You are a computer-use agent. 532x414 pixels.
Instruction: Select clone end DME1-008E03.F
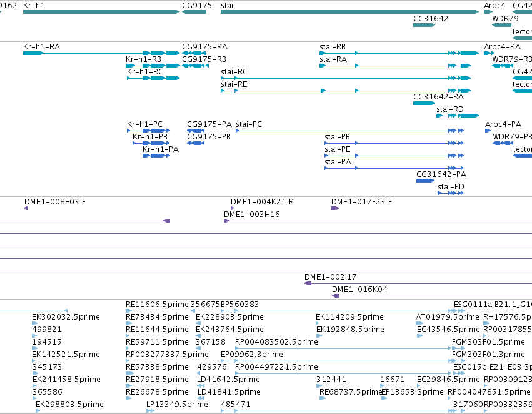pyautogui.click(x=26, y=208)
